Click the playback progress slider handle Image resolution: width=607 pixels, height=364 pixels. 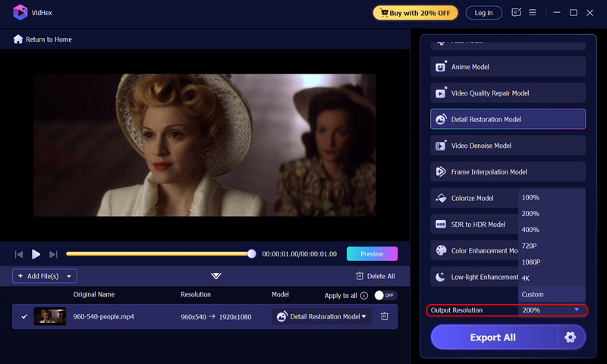click(x=252, y=254)
